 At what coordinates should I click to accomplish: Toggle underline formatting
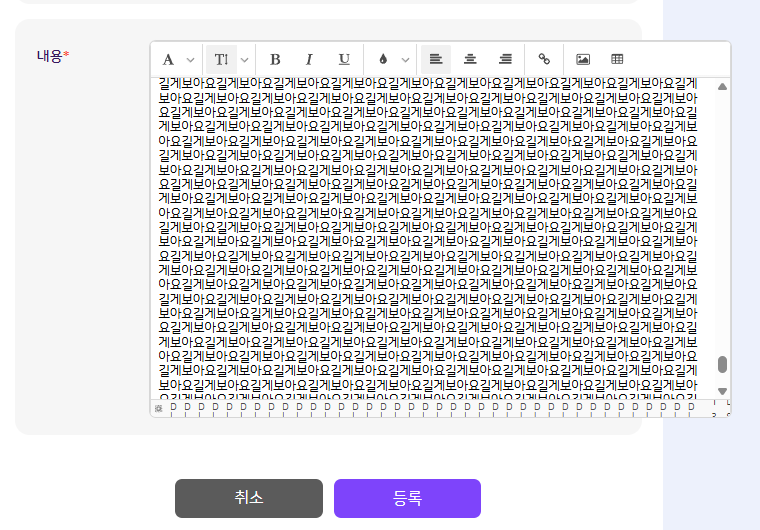[344, 59]
